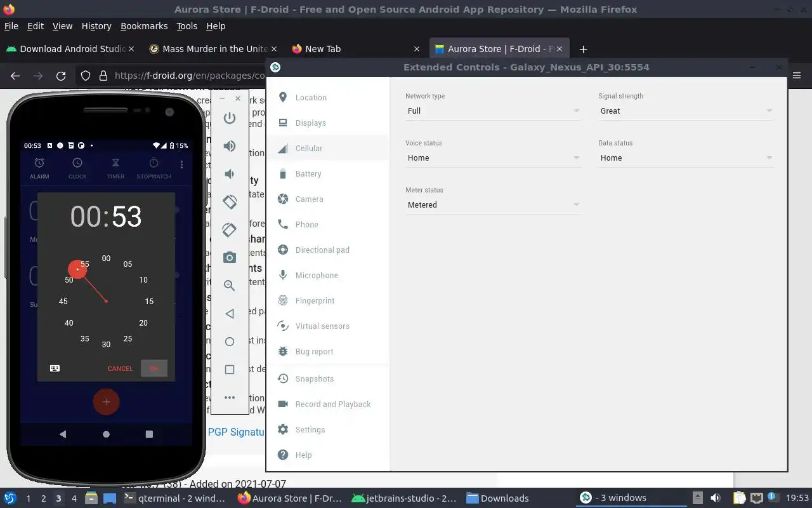Click the emulator volume down icon
The image size is (812, 508).
(x=230, y=174)
